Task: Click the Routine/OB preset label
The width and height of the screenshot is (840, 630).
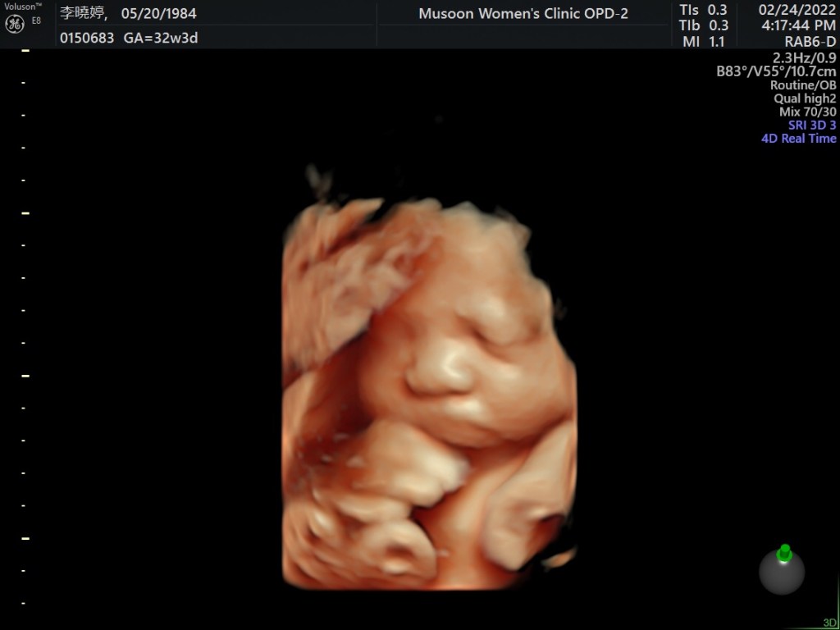Action: [802, 85]
